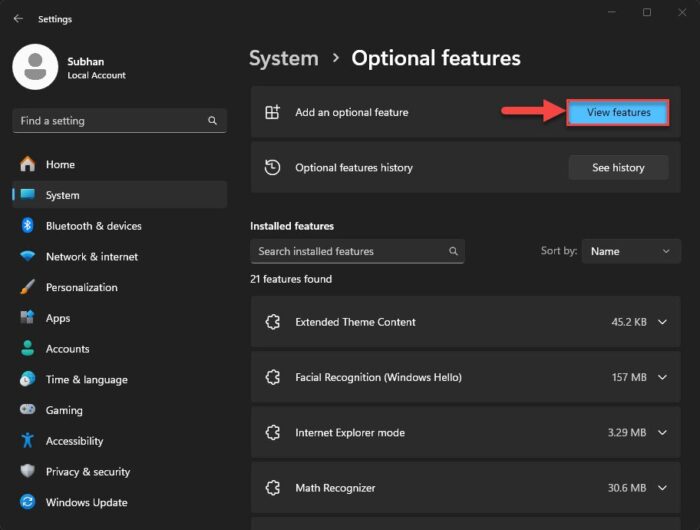This screenshot has height=530, width=700.
Task: Click the 45.2 KB size value
Action: tap(629, 322)
